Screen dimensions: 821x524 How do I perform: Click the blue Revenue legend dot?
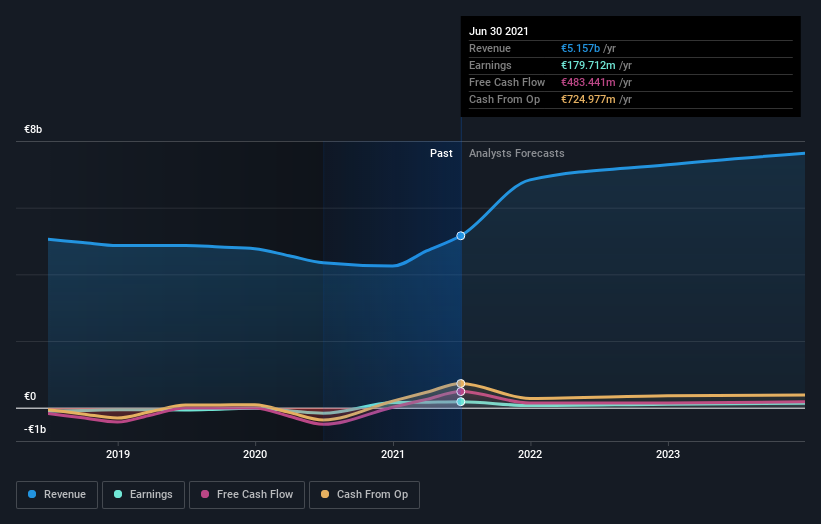[32, 494]
